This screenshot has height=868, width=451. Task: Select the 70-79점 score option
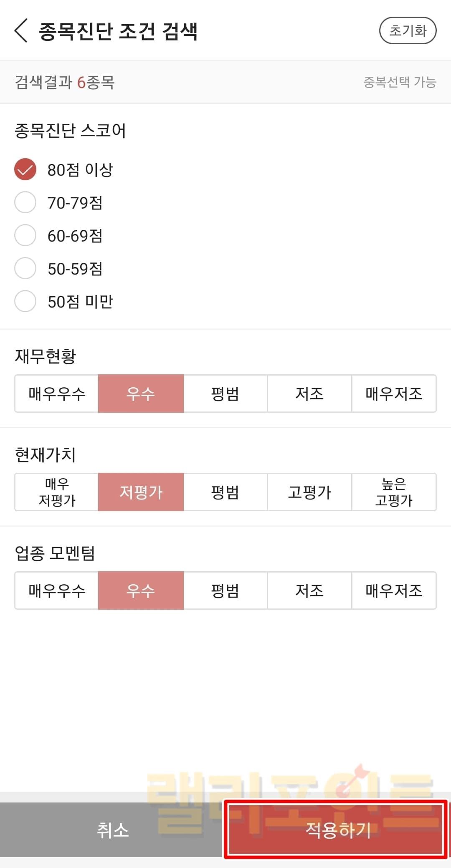[x=25, y=202]
